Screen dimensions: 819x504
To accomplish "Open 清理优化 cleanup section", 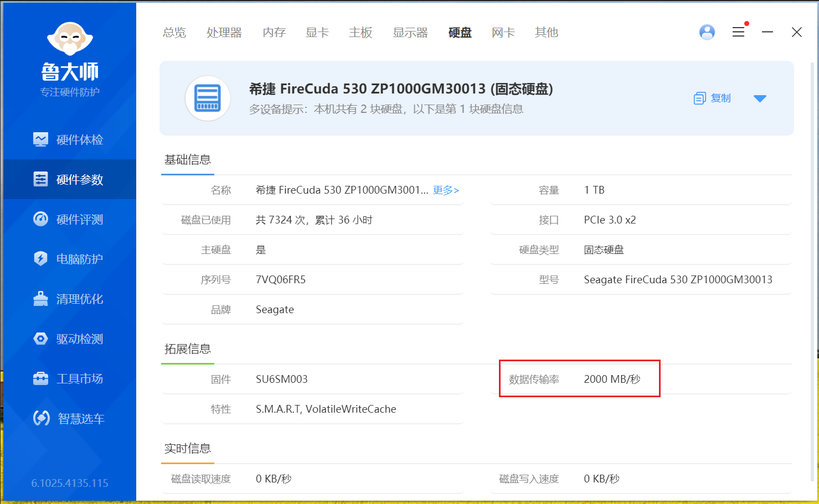I will pyautogui.click(x=69, y=299).
